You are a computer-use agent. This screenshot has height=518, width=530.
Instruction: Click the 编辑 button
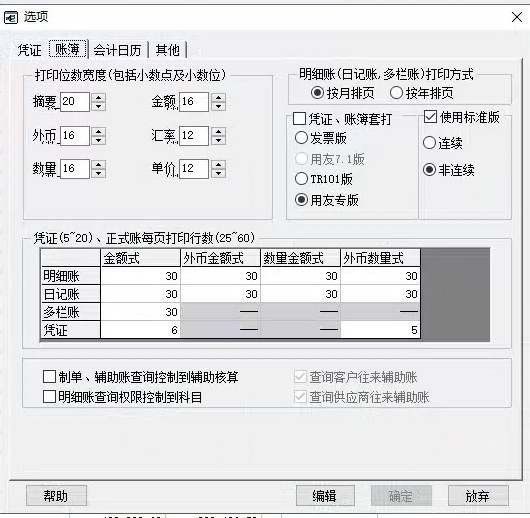pyautogui.click(x=325, y=496)
